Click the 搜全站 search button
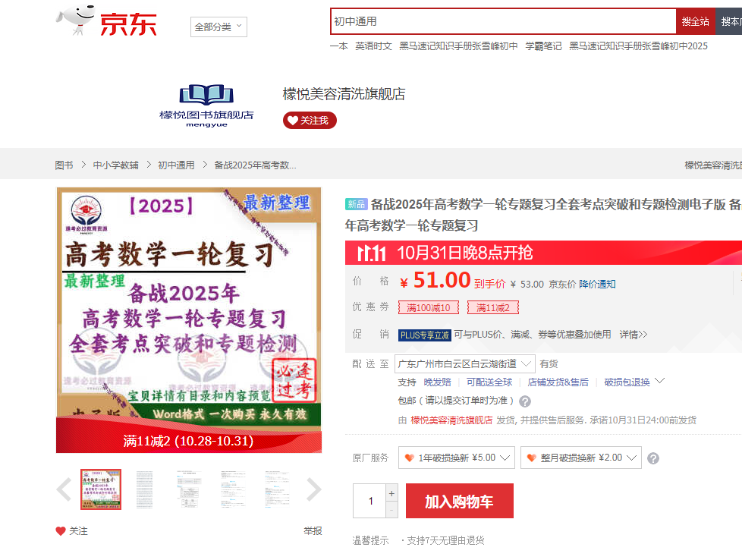 click(x=695, y=21)
